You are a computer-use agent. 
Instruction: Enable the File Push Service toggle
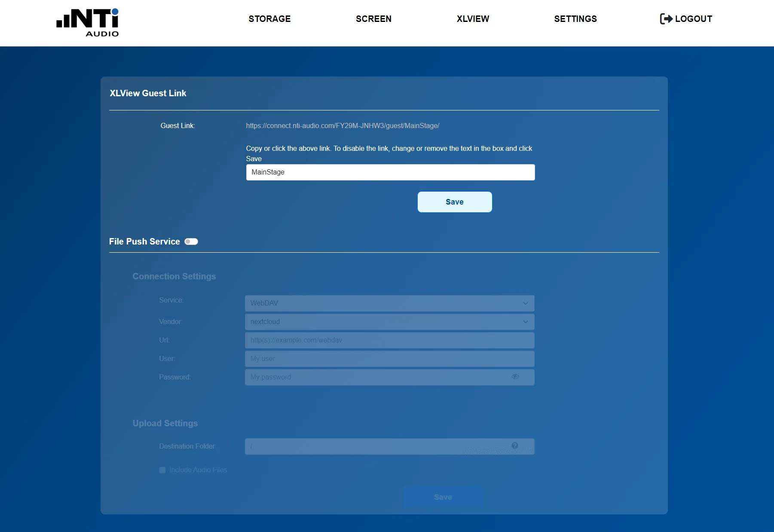tap(192, 242)
